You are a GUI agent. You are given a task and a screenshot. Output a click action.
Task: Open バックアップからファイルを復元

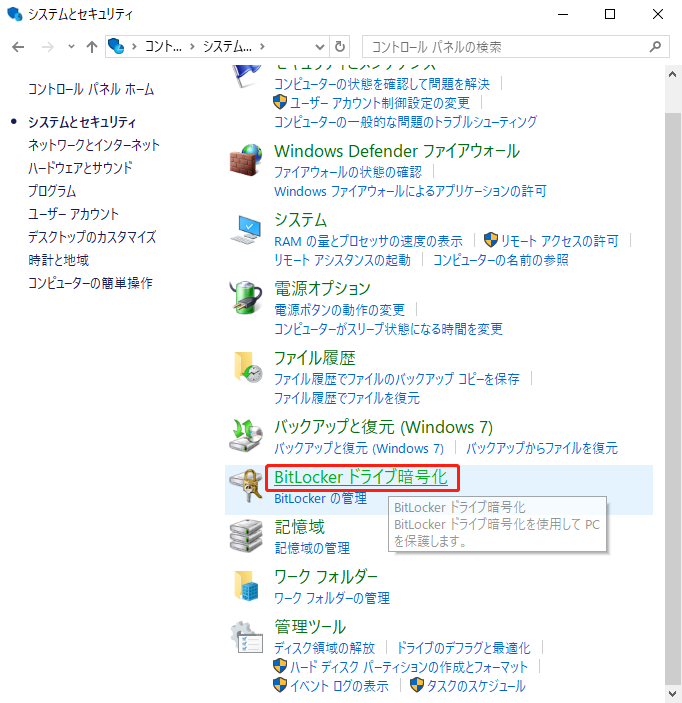point(542,448)
